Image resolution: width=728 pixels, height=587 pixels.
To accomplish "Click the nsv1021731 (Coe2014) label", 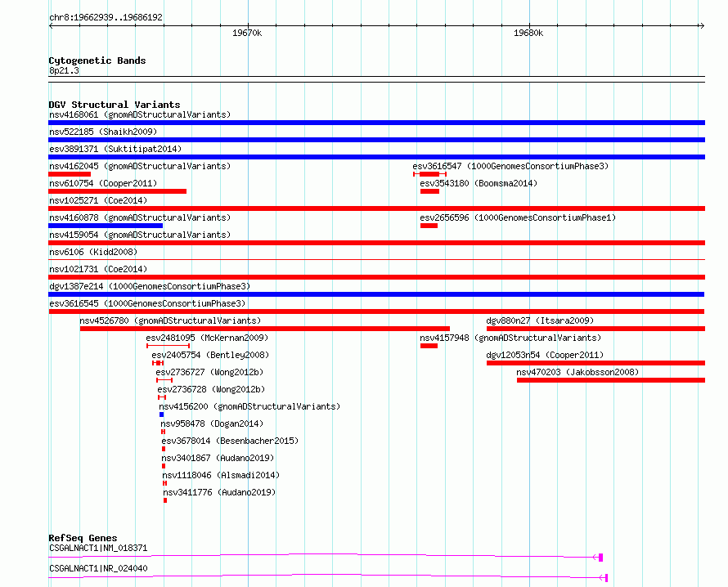I will point(98,269).
